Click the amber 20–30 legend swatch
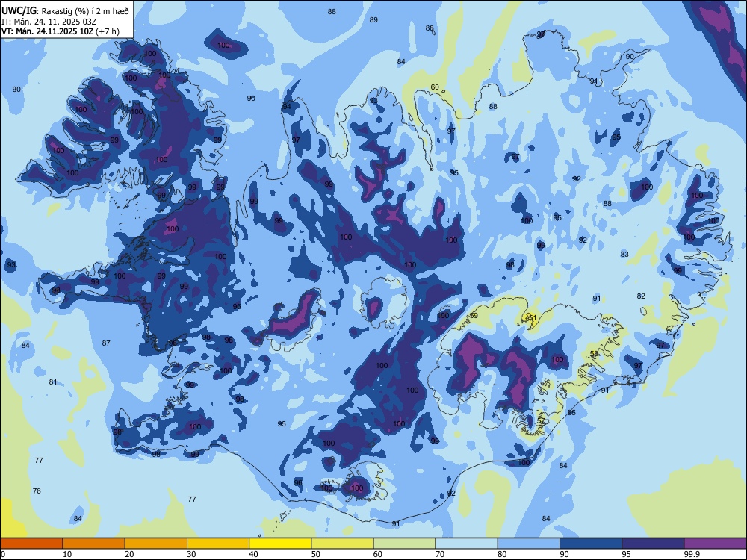 point(156,544)
